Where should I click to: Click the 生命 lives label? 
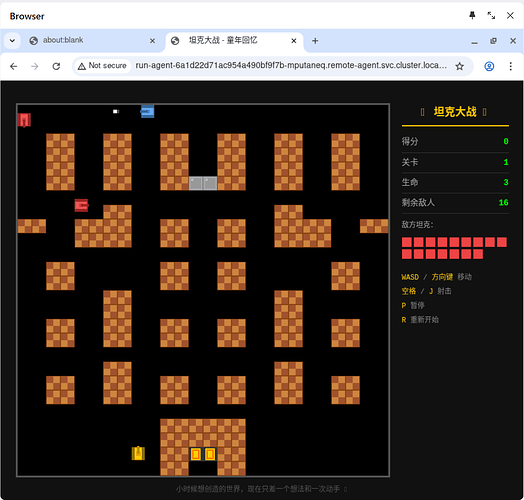[x=410, y=182]
